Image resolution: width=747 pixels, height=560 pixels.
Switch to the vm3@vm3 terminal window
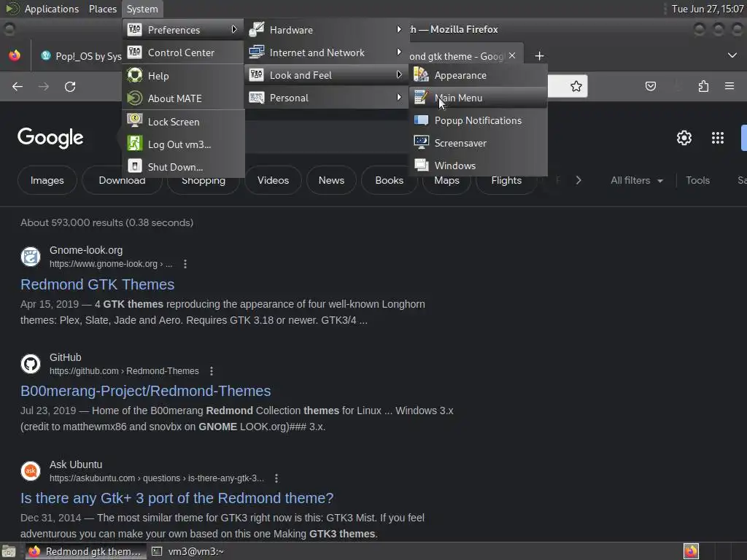coord(188,551)
